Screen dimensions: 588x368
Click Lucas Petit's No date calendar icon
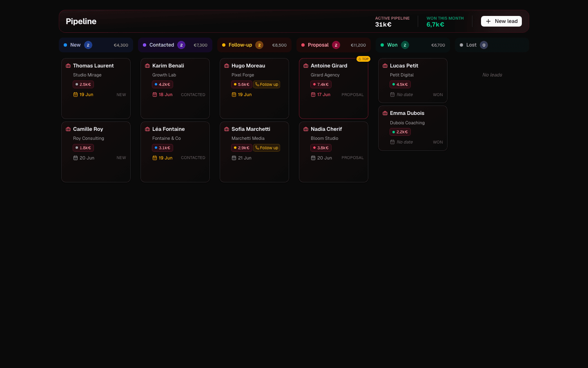click(x=392, y=94)
